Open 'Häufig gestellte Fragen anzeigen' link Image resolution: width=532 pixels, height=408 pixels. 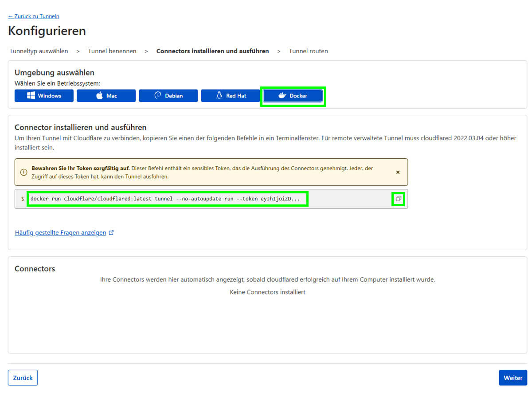coord(61,232)
